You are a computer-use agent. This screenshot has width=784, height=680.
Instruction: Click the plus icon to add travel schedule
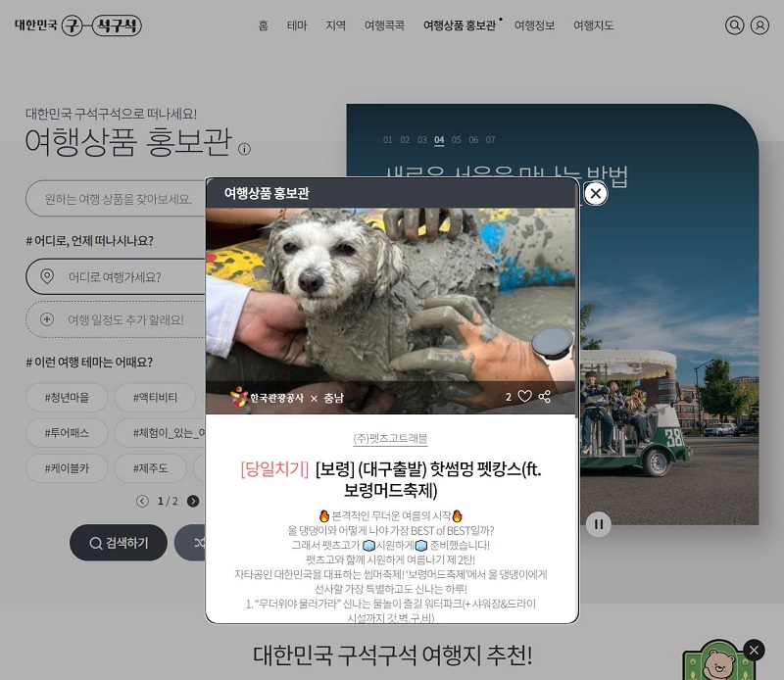47,319
